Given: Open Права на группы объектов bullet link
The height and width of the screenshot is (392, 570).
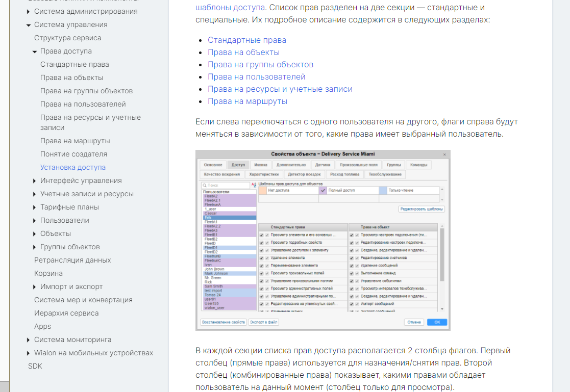Looking at the screenshot, I should click(x=260, y=64).
